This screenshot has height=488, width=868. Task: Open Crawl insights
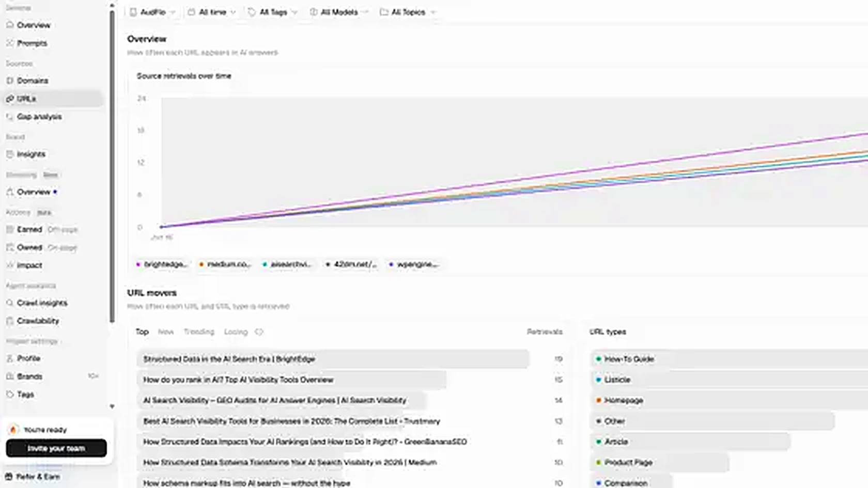[x=42, y=303]
